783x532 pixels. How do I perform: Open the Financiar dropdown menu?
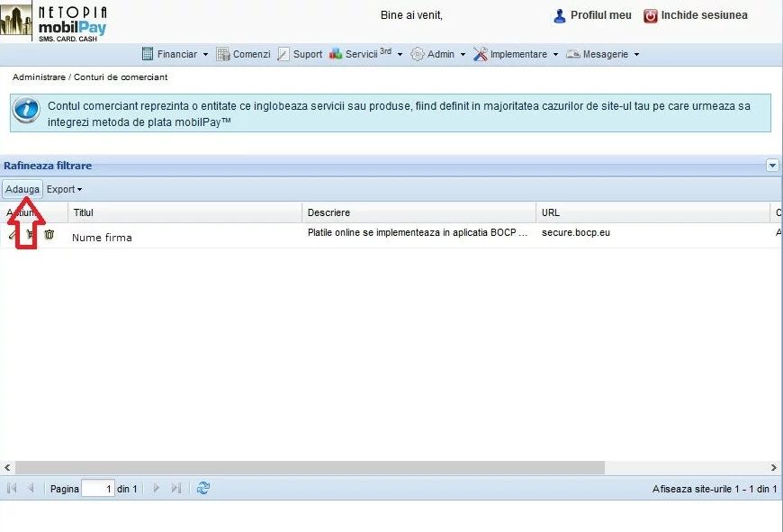tap(175, 54)
